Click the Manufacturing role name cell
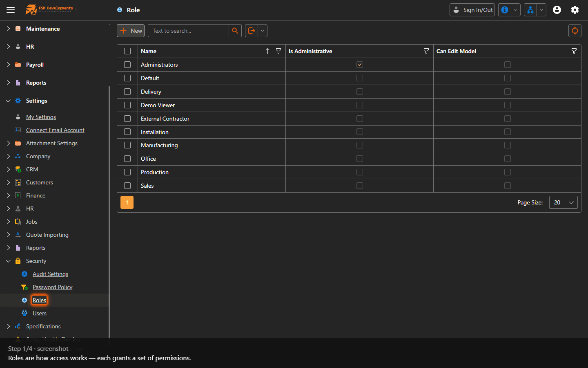Viewport: 588px width, 368px height. click(x=212, y=145)
